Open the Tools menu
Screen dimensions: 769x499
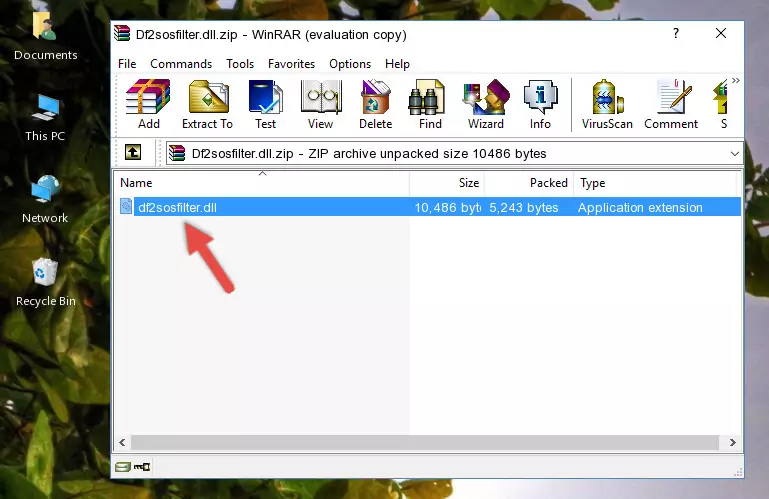coord(240,64)
